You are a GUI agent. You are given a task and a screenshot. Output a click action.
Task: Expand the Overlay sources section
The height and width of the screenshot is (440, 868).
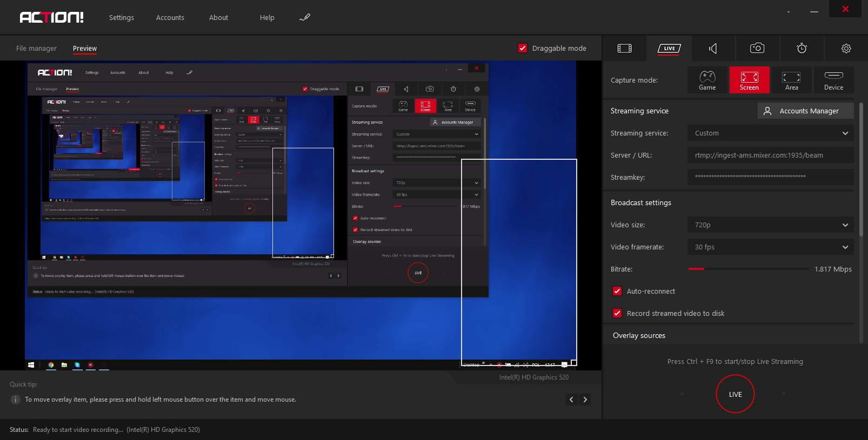coord(639,335)
